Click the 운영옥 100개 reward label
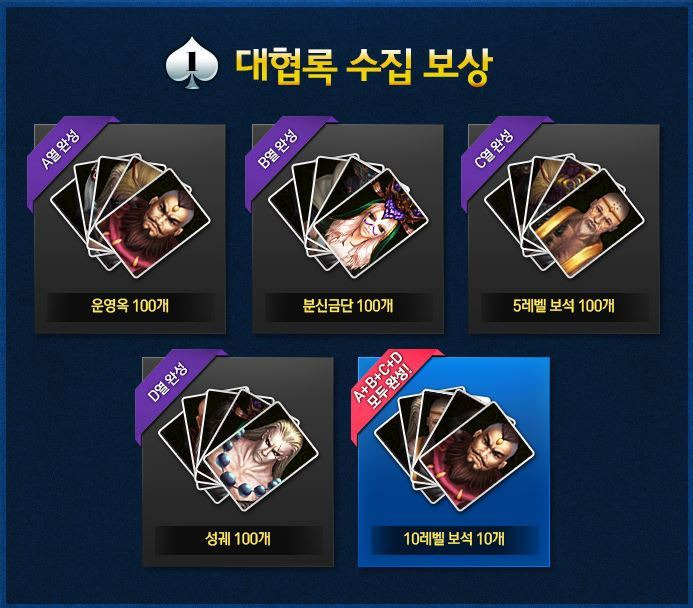Screen dimensions: 693x608 tap(130, 305)
